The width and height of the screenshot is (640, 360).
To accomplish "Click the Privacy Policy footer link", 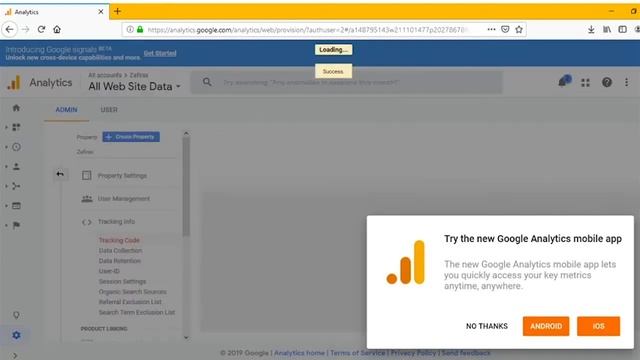I will [x=413, y=353].
